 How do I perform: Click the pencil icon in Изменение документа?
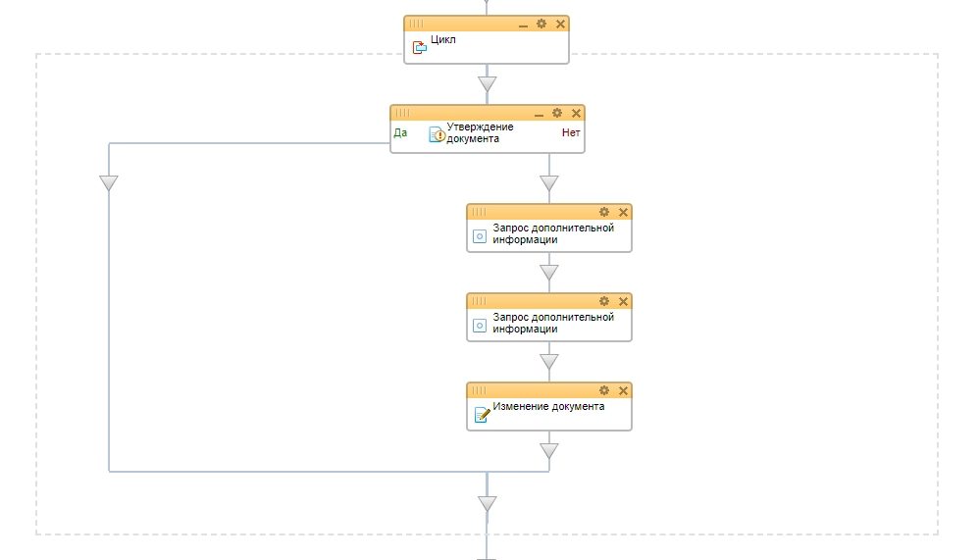point(481,414)
